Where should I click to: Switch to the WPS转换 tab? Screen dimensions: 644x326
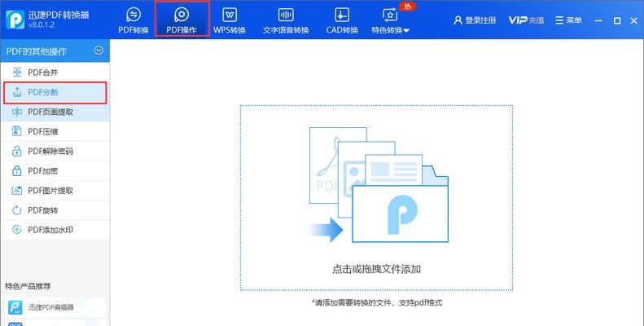pos(230,20)
